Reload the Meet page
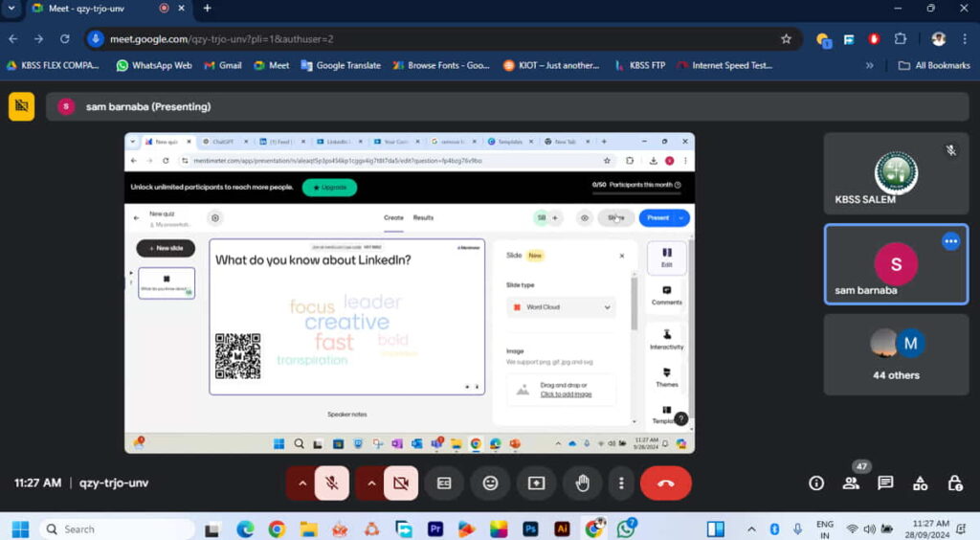980x540 pixels. pos(64,38)
